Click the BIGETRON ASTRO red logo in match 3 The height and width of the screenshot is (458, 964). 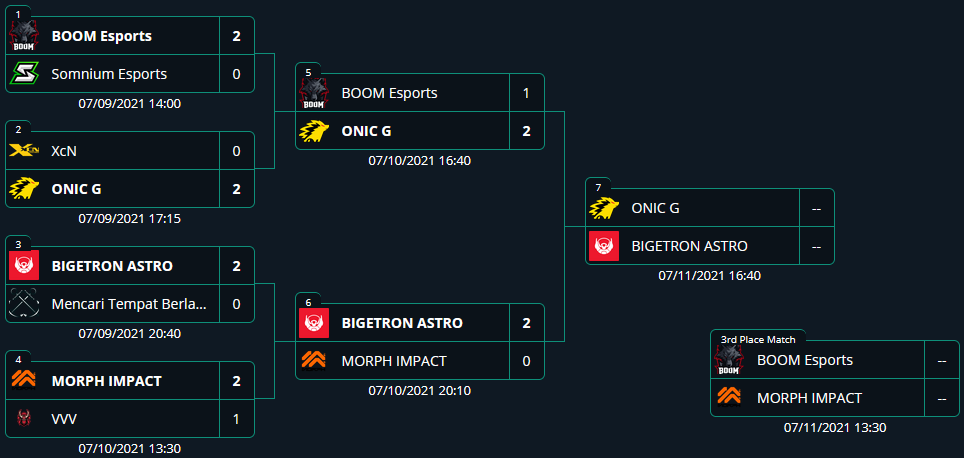point(24,266)
